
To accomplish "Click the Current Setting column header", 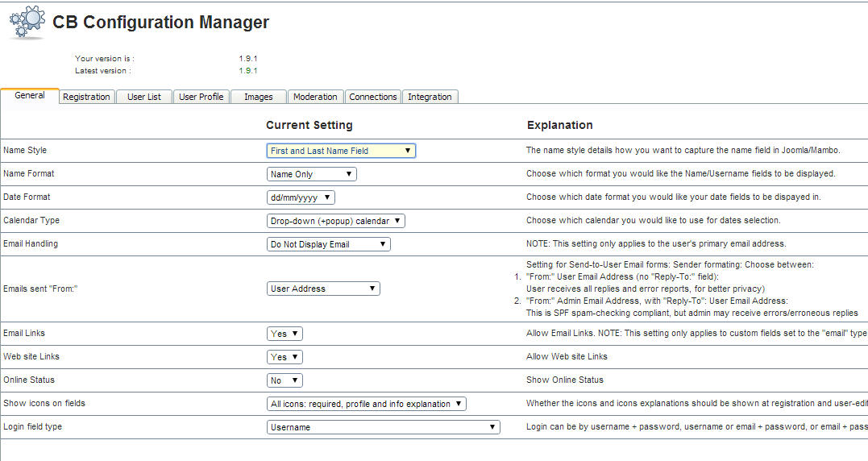I will [x=309, y=125].
